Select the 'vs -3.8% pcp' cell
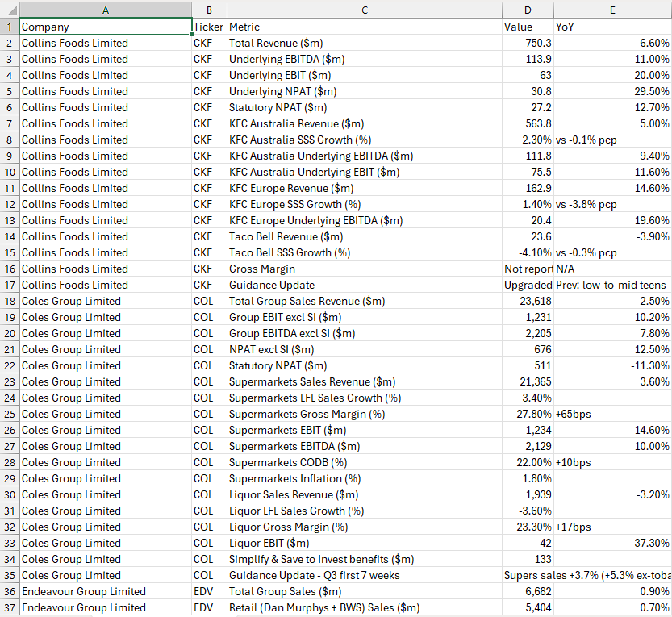672x617 pixels. (x=612, y=204)
